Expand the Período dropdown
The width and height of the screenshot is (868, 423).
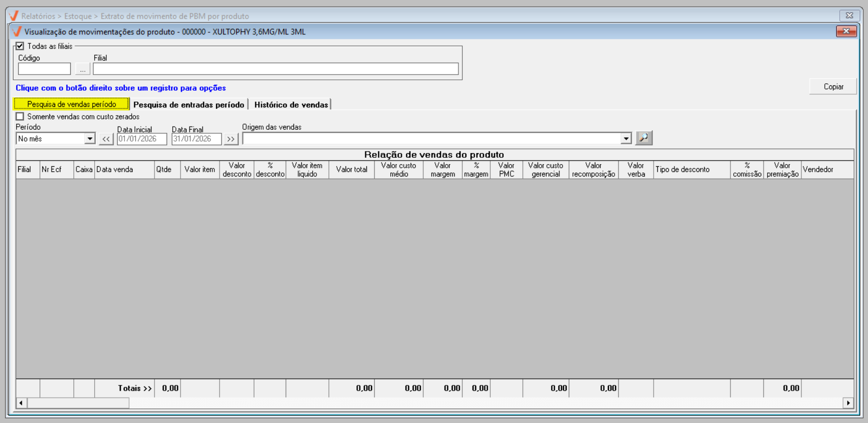90,139
